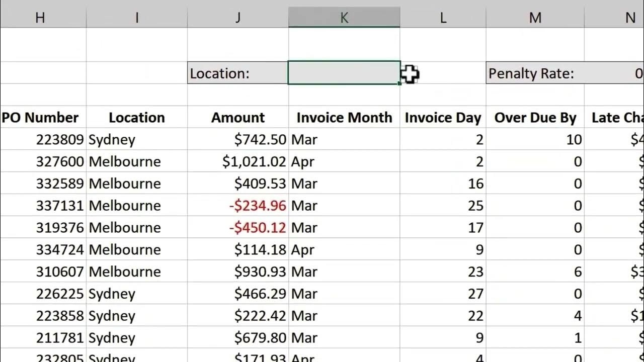Click the empty Location input cell
Viewport: 644px width, 362px height.
(344, 73)
